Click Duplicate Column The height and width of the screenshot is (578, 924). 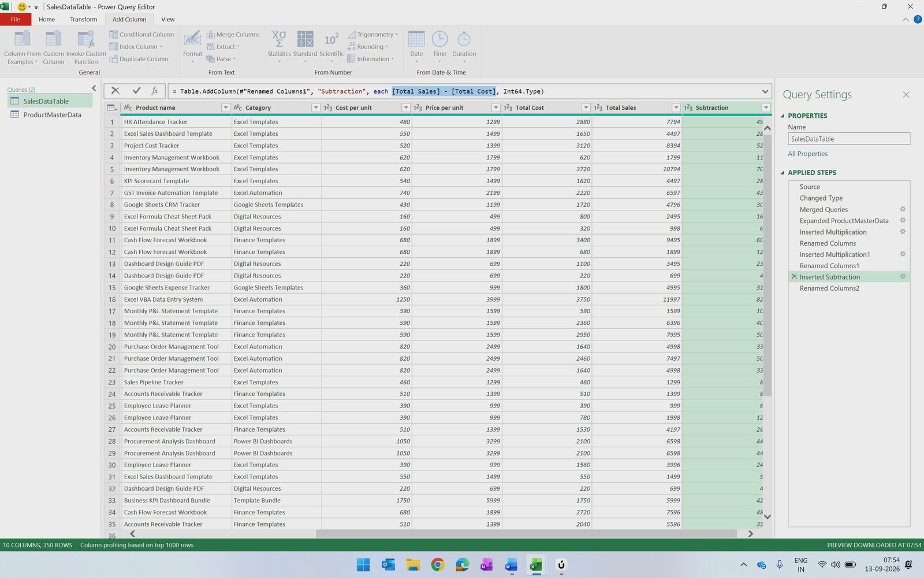click(139, 59)
